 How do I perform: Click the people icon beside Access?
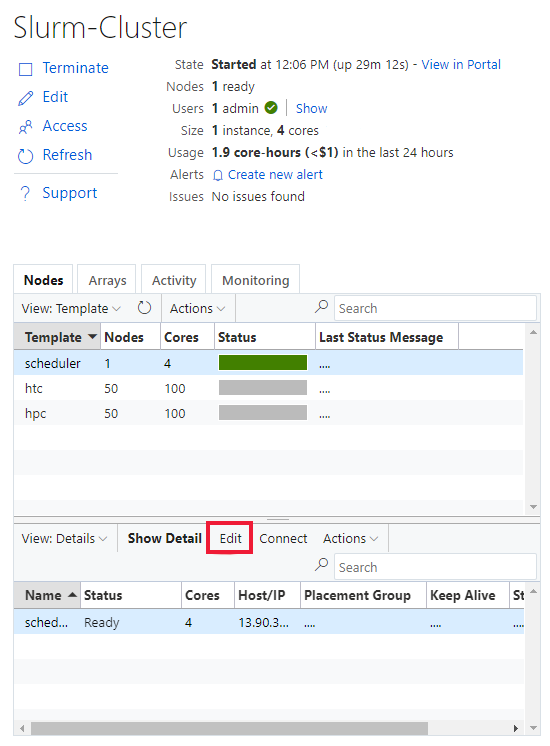click(x=25, y=127)
